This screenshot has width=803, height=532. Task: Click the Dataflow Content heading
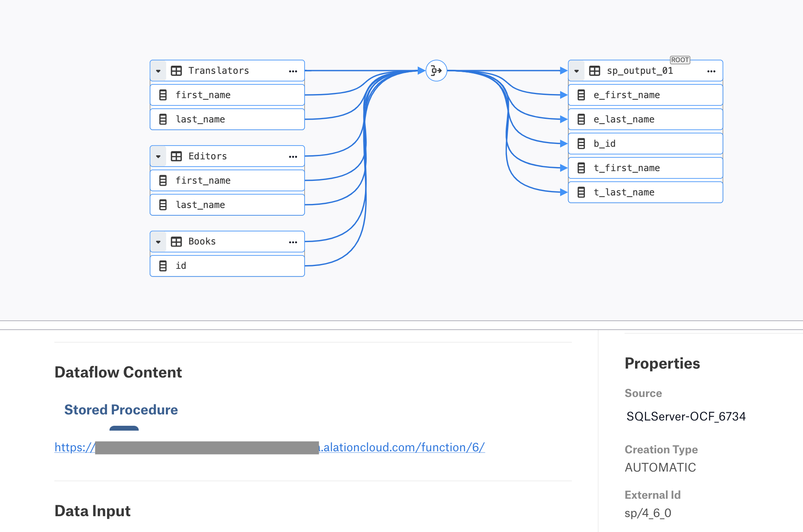point(118,372)
